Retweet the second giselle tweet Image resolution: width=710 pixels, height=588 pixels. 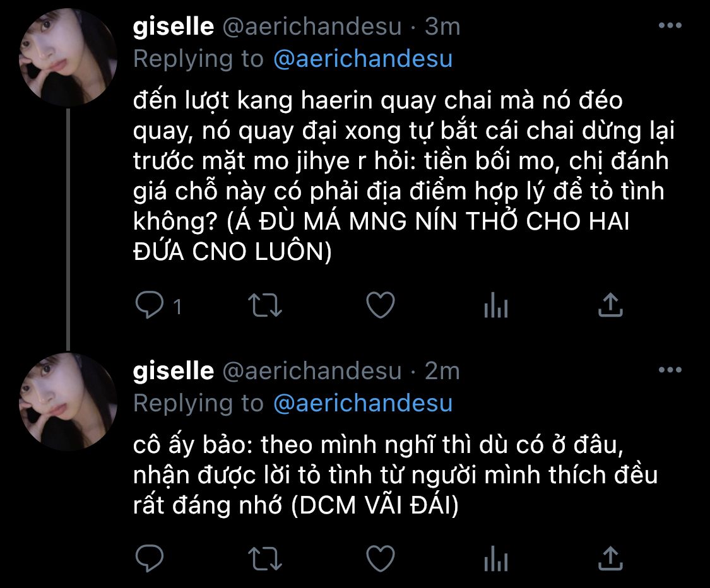[265, 558]
